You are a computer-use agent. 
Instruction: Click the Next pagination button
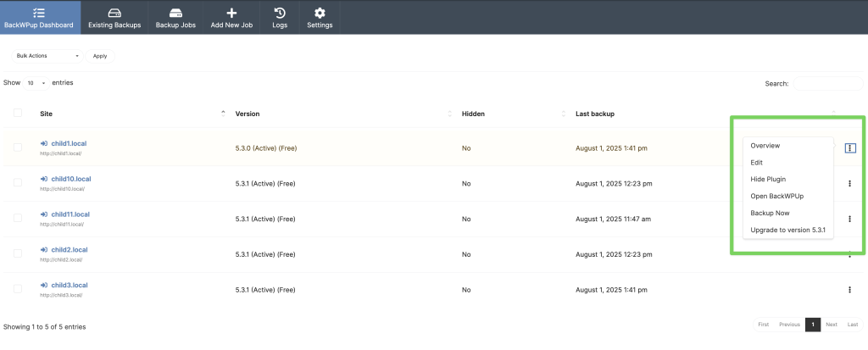(x=832, y=325)
